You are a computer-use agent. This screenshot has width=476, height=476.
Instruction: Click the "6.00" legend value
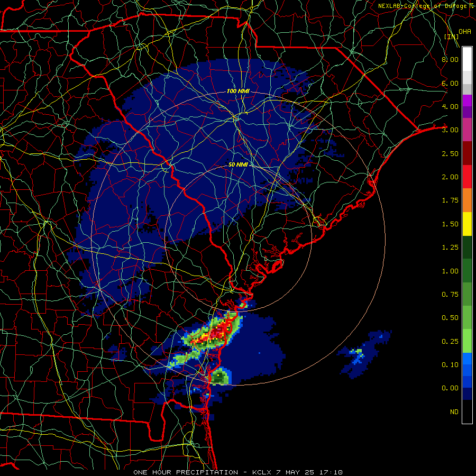click(450, 83)
